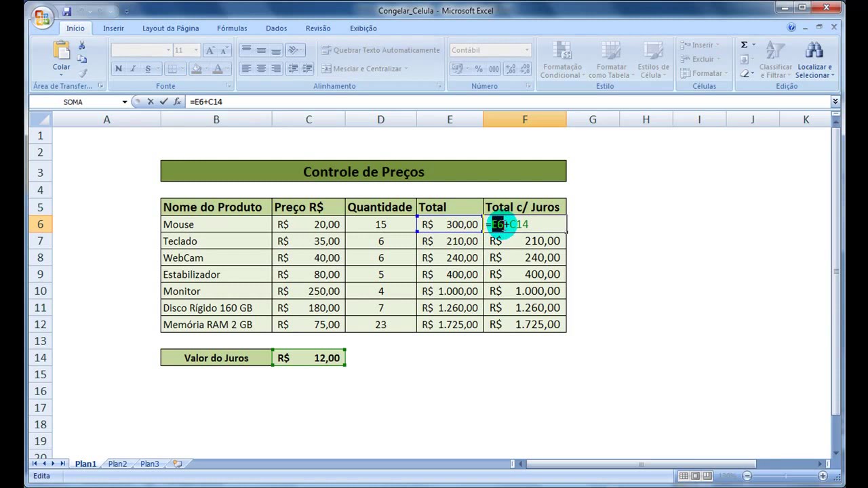Open Classificar e Filtrar menu
This screenshot has height=488, width=868.
775,60
